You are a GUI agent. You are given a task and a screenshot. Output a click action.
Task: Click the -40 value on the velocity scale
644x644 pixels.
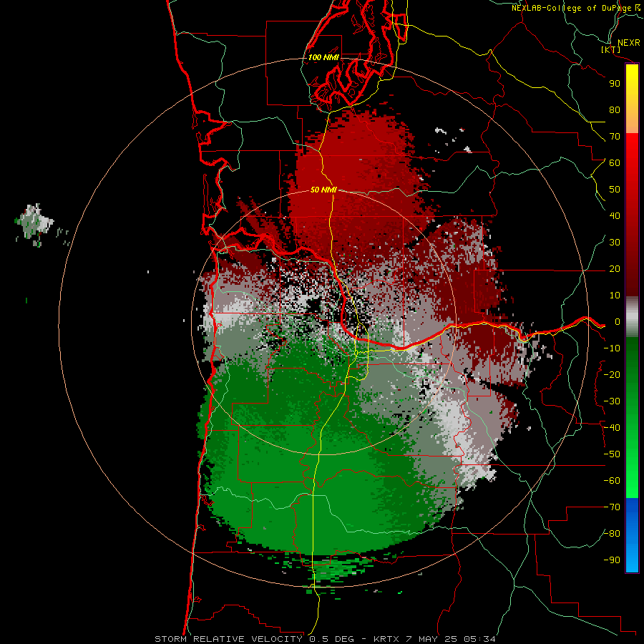pos(612,428)
